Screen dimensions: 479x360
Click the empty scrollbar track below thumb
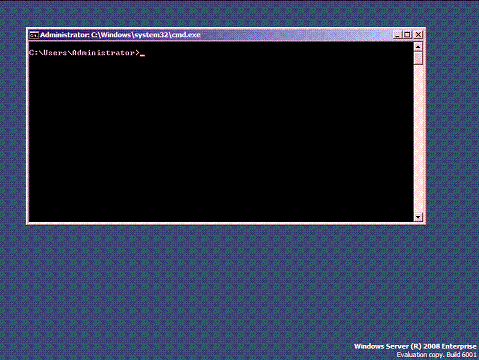pos(418,138)
